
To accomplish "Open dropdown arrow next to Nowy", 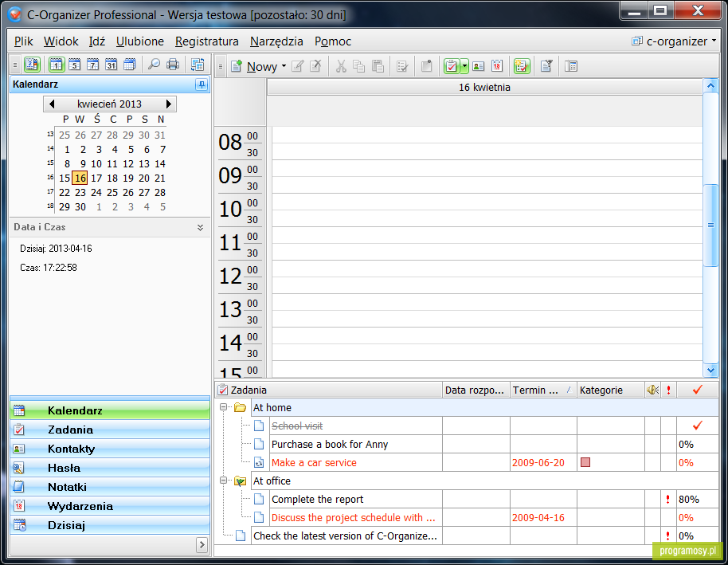I will 284,66.
